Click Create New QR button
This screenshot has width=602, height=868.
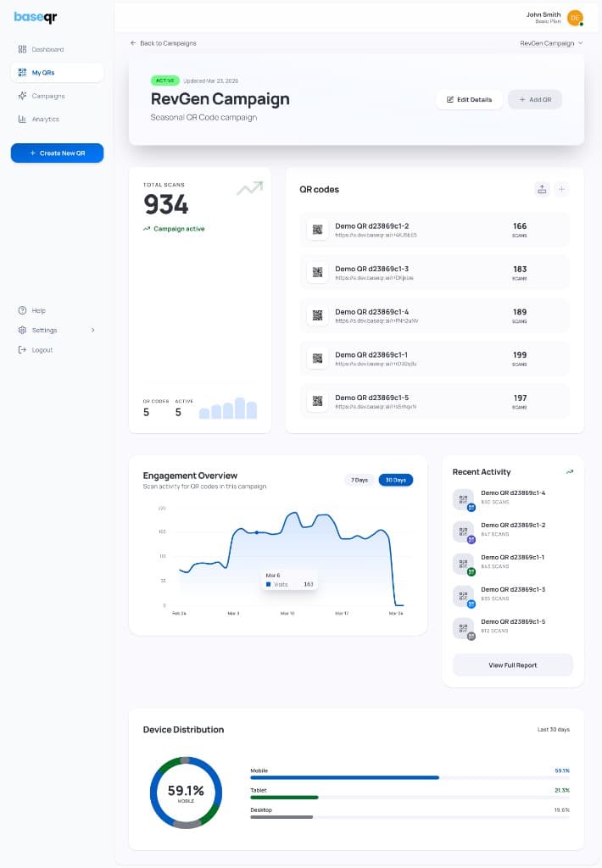click(x=57, y=153)
